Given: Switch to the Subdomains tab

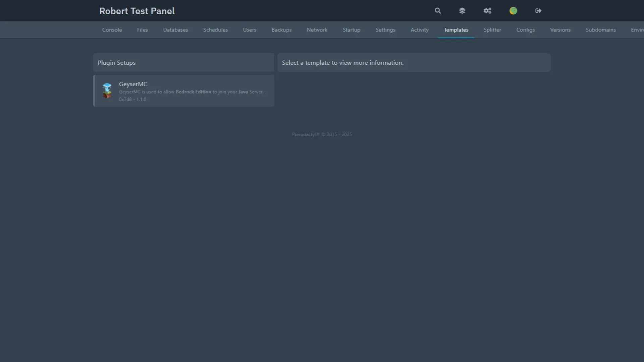Looking at the screenshot, I should click(x=600, y=29).
